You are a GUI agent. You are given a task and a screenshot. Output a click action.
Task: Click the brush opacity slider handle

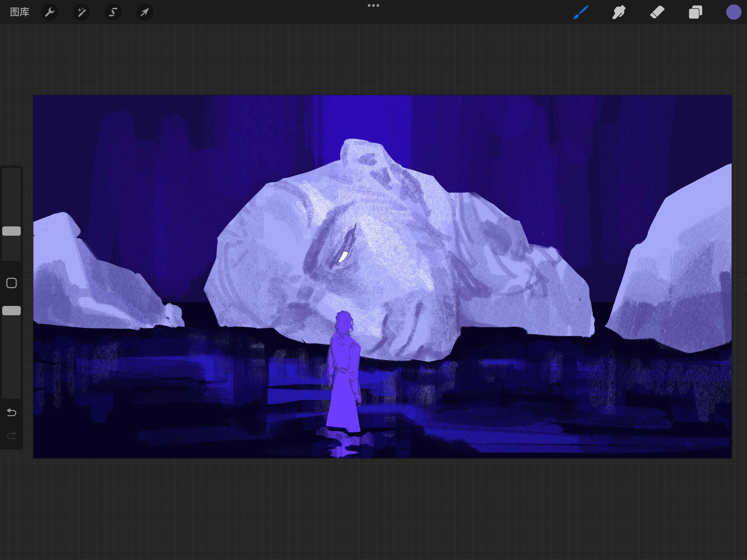click(11, 310)
